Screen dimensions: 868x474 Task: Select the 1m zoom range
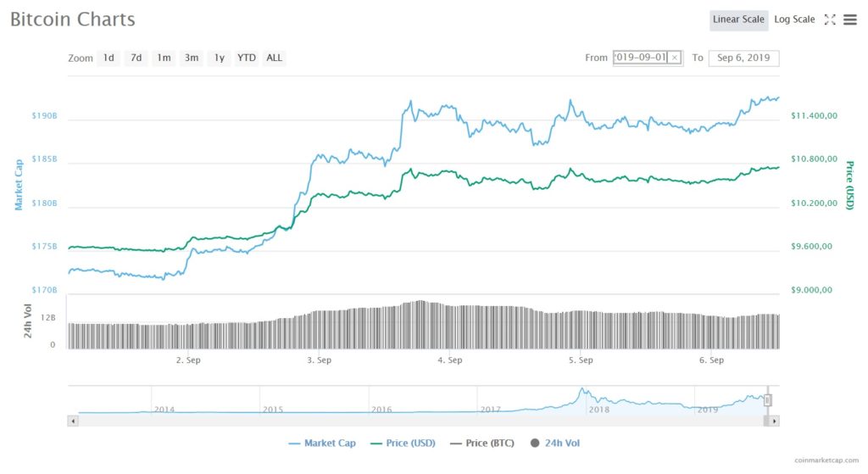coord(164,58)
